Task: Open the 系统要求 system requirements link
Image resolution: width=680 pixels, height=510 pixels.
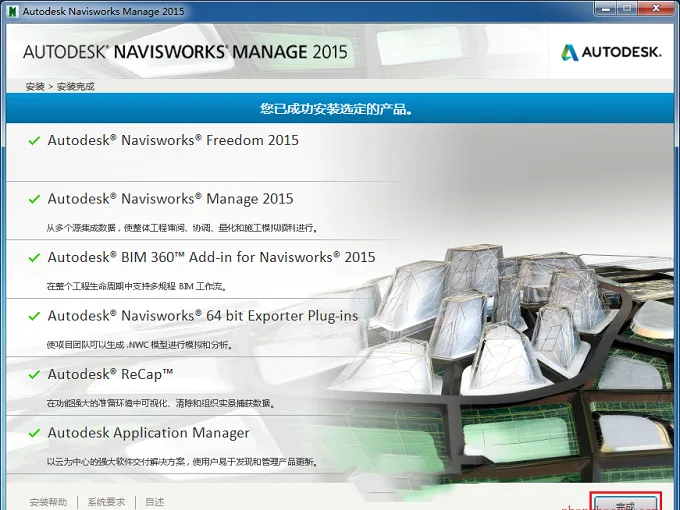Action: pos(106,502)
